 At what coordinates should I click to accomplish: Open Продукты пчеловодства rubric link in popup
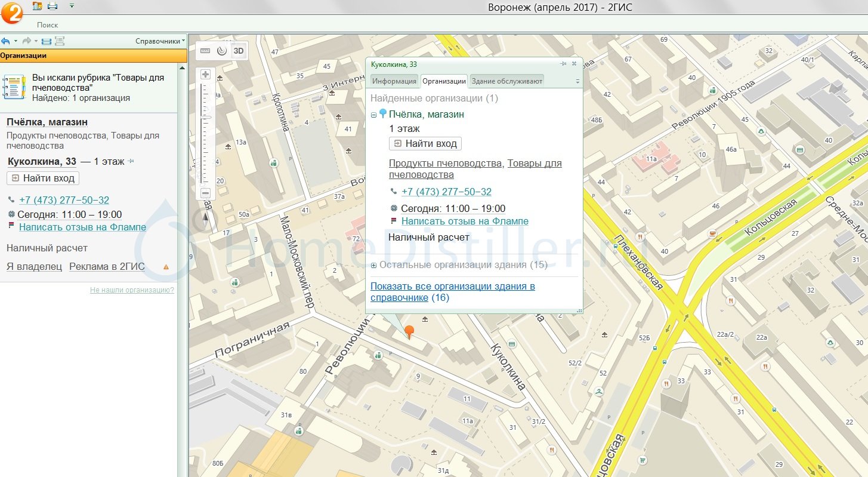point(446,163)
